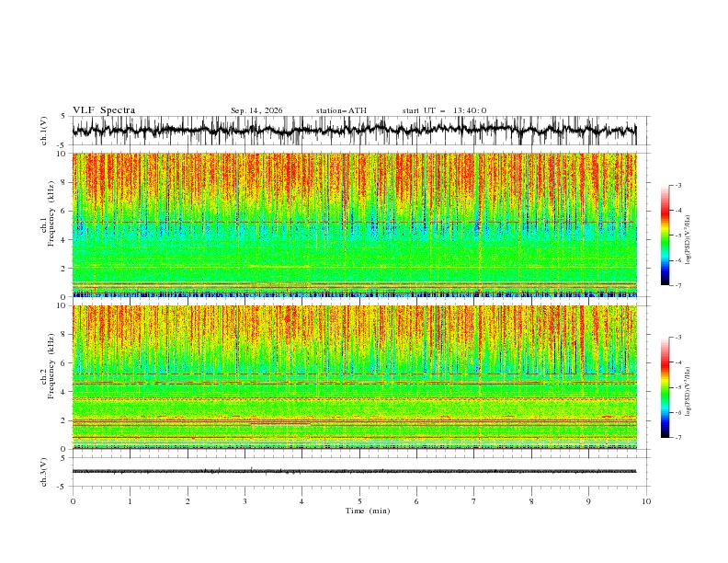This screenshot has height=563, width=728.
Task: Click the 5 minute tick on time axis
Action: pyautogui.click(x=359, y=501)
